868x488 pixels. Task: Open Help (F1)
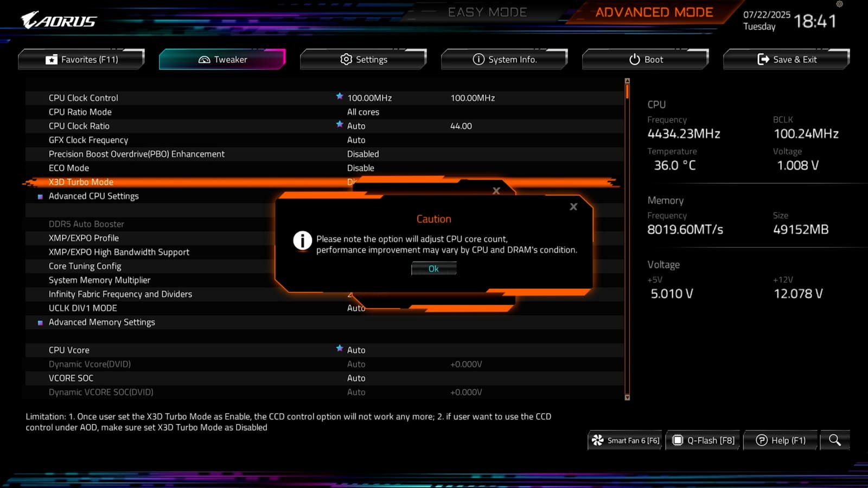tap(781, 440)
